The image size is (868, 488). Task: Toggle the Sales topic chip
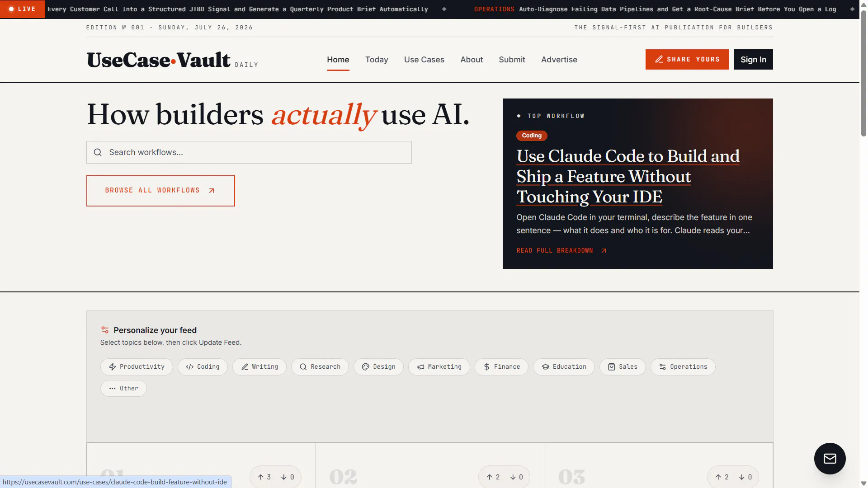click(x=623, y=367)
